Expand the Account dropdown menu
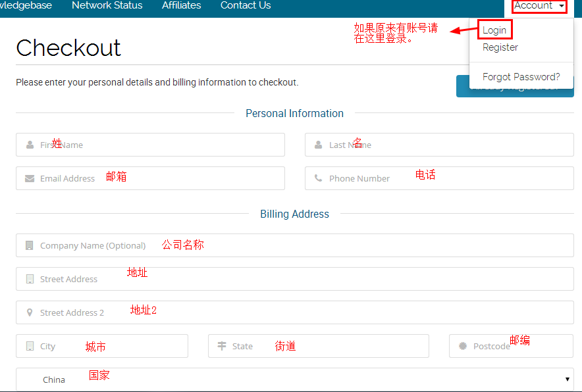The image size is (582, 392). click(x=539, y=6)
